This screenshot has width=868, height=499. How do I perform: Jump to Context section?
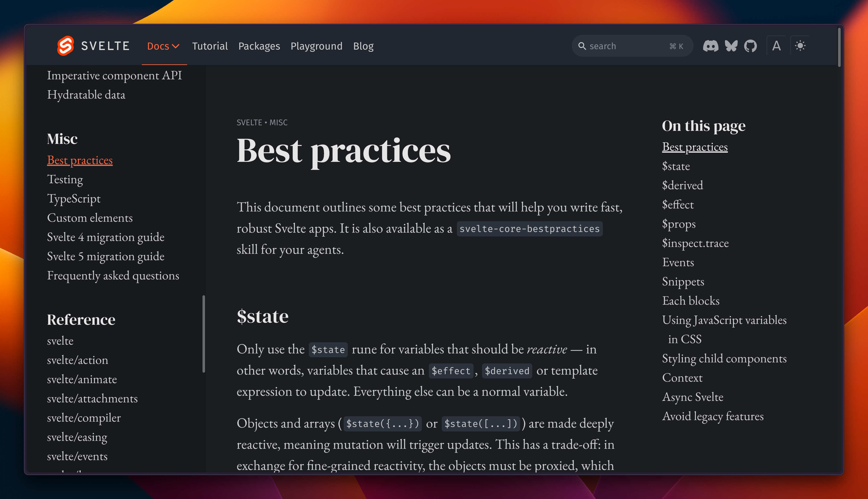pyautogui.click(x=682, y=378)
